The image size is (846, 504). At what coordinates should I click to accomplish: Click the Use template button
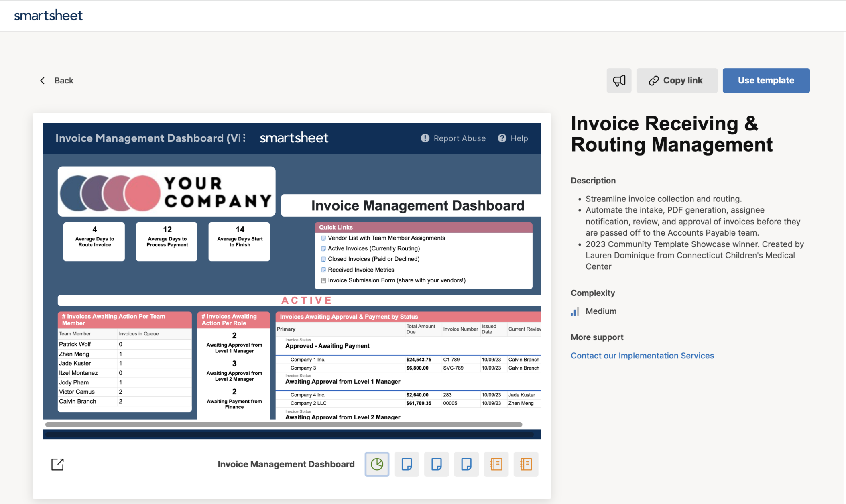click(766, 81)
